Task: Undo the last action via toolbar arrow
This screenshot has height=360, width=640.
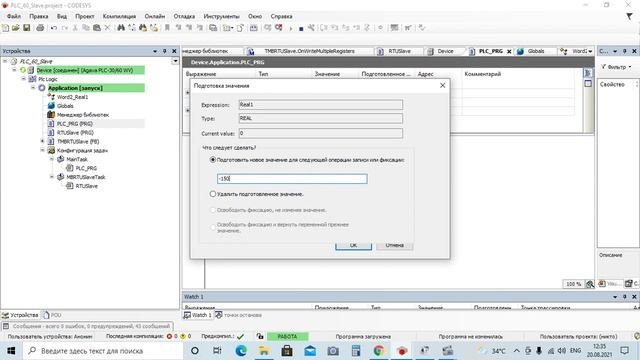Action: pos(53,28)
